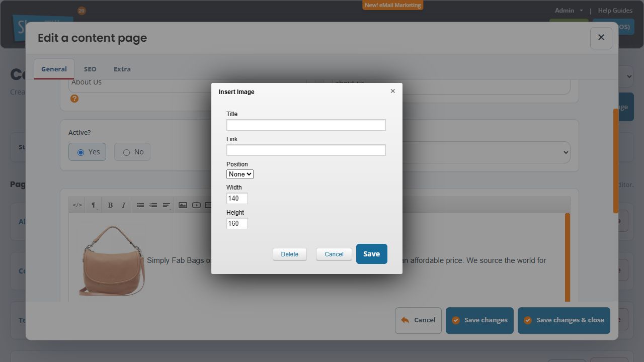Switch to the General tab
Screen dimensions: 644x362
tap(54, 69)
